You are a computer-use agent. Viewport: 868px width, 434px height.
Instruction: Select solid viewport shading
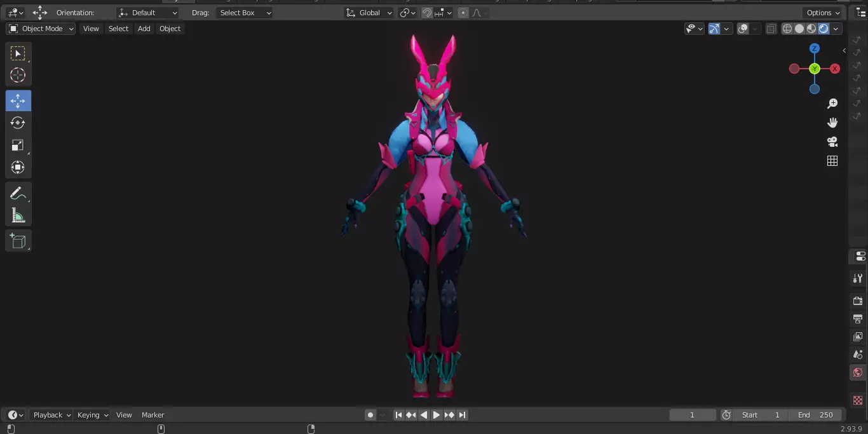click(799, 29)
